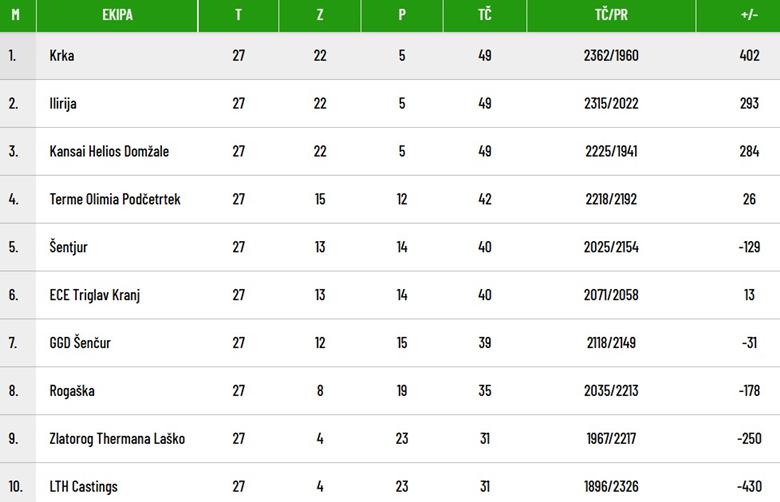Open the Ilirija team link
The height and width of the screenshot is (502, 780).
[x=63, y=103]
